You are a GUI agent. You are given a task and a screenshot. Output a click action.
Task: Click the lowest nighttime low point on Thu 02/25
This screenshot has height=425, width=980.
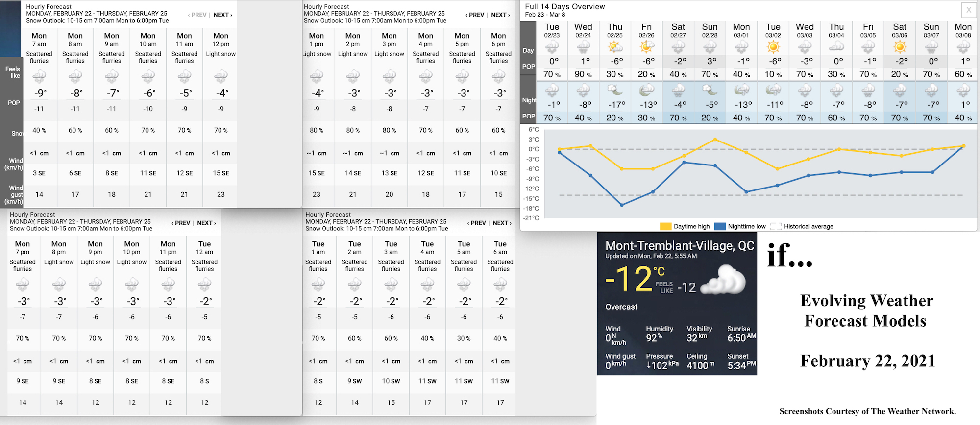pos(622,205)
